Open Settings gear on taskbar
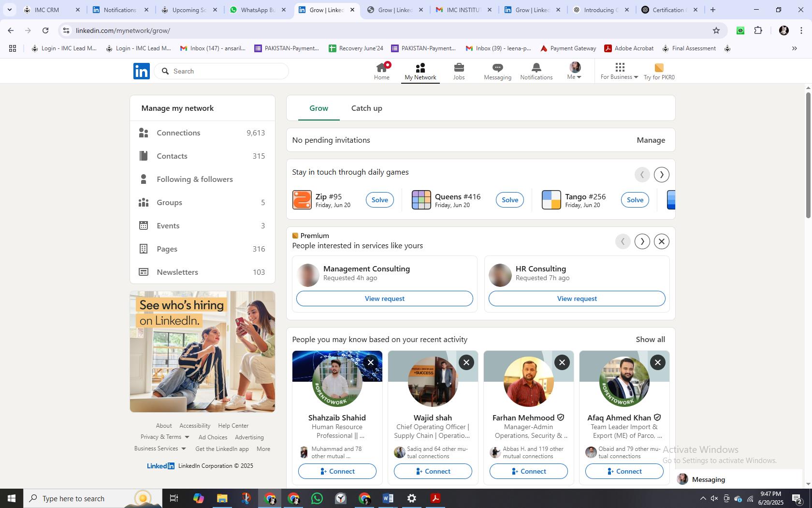The height and width of the screenshot is (508, 812). coord(412,498)
